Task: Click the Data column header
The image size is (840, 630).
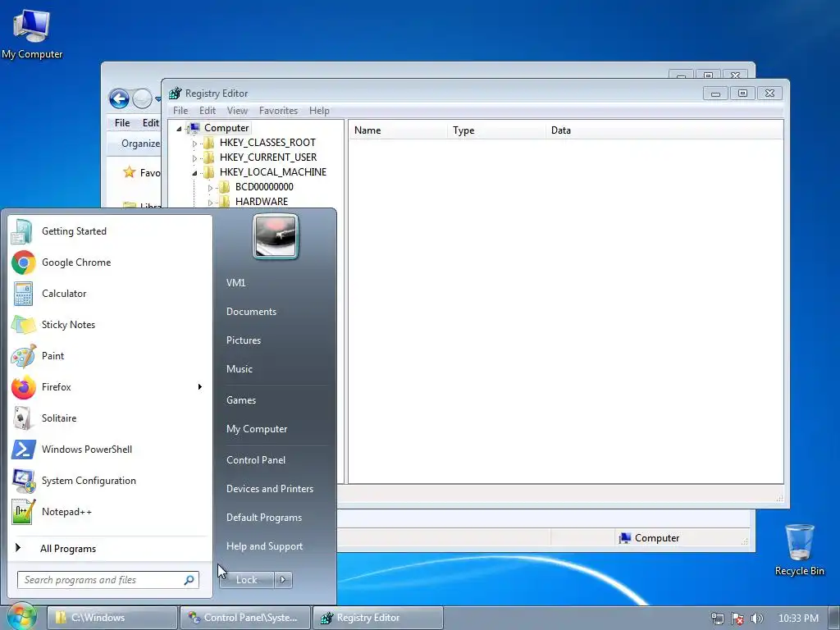Action: coord(664,130)
